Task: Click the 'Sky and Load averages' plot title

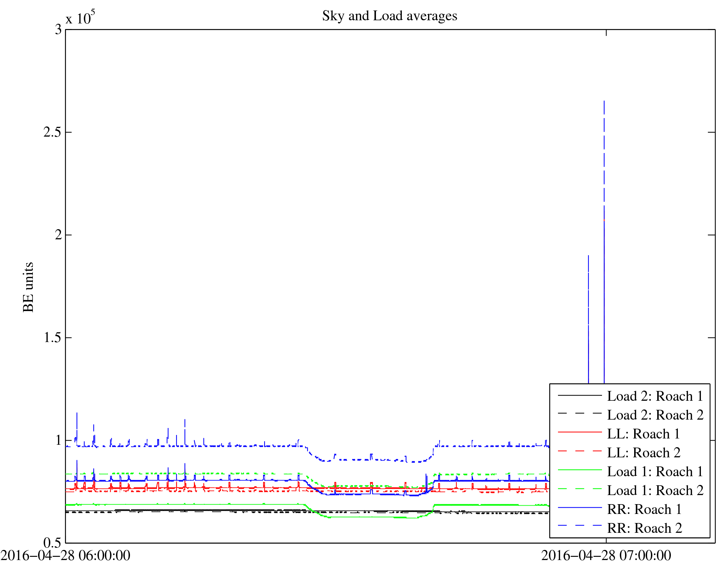Action: (389, 16)
